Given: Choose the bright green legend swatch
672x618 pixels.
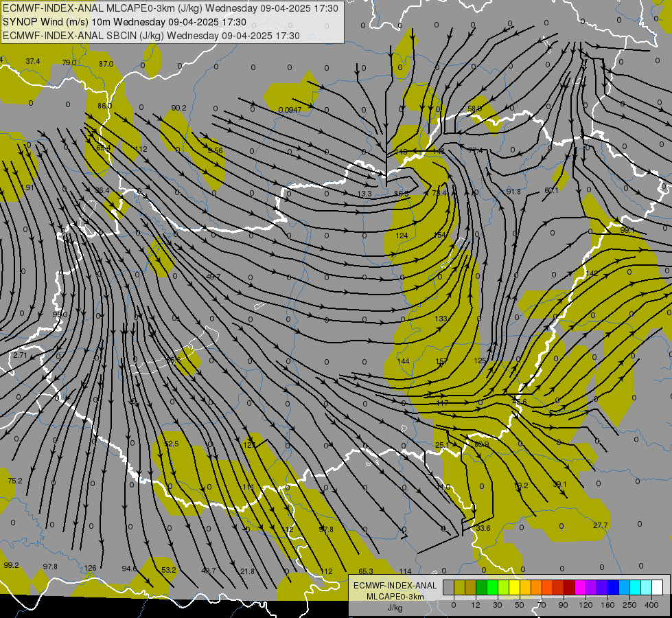Looking at the screenshot, I should [492, 588].
